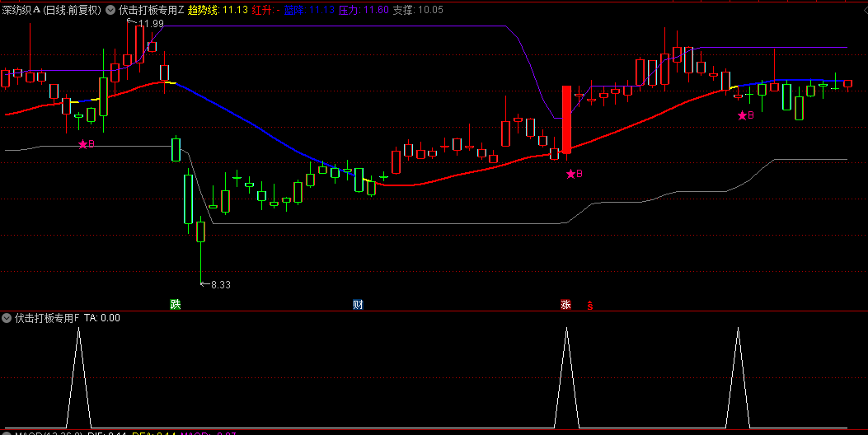Click the gray 支撑: 10.05 value
The image size is (868, 435).
click(418, 10)
